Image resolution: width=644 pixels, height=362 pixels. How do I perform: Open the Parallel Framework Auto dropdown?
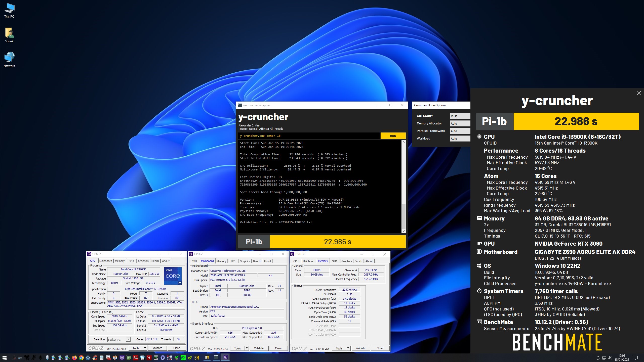(460, 131)
